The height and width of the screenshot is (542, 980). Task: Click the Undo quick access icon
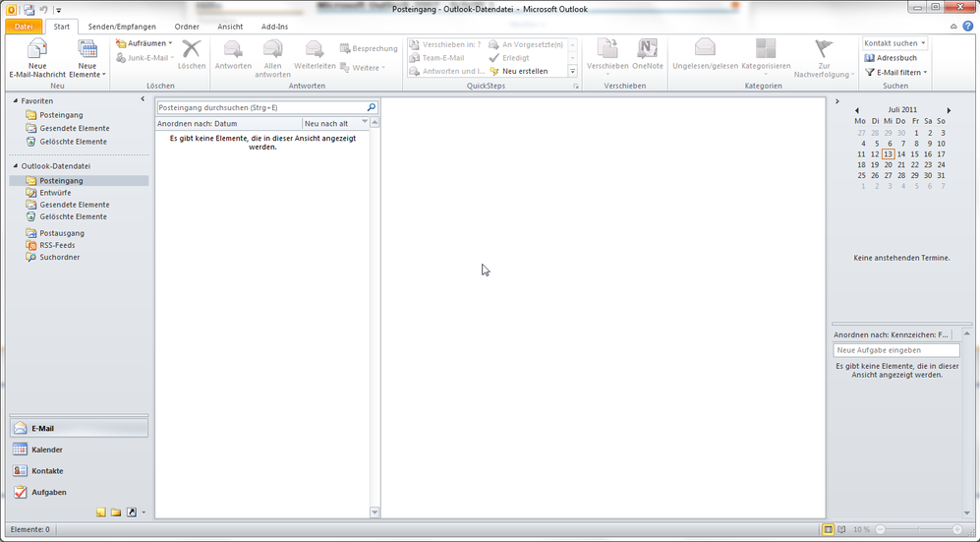(44, 10)
